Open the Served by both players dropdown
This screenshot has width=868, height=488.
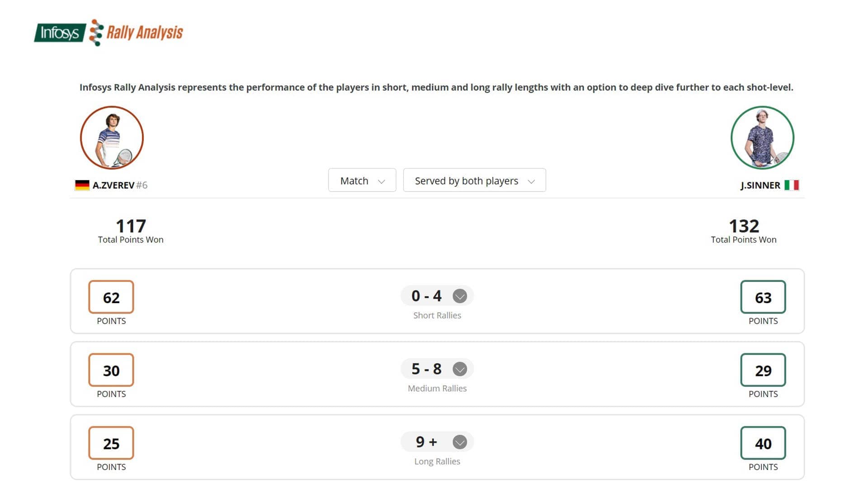(x=474, y=180)
